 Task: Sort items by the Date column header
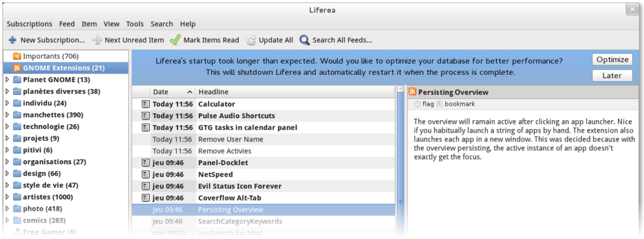[x=172, y=92]
